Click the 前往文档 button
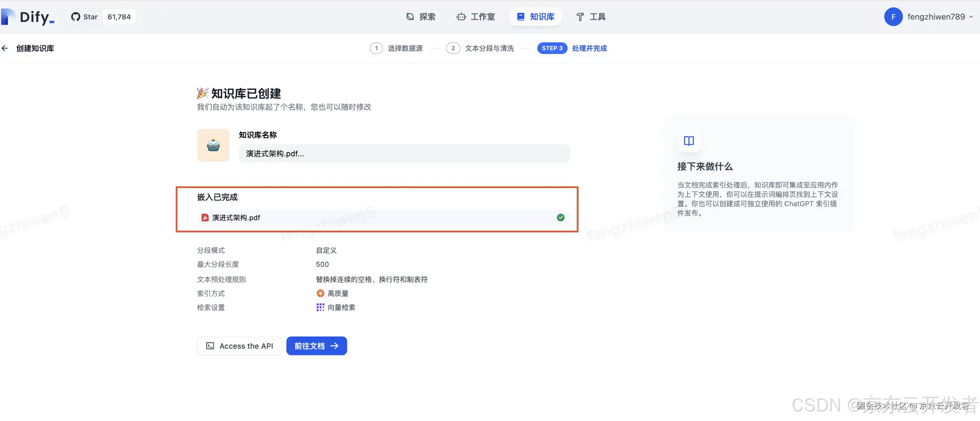The height and width of the screenshot is (421, 980). (316, 346)
